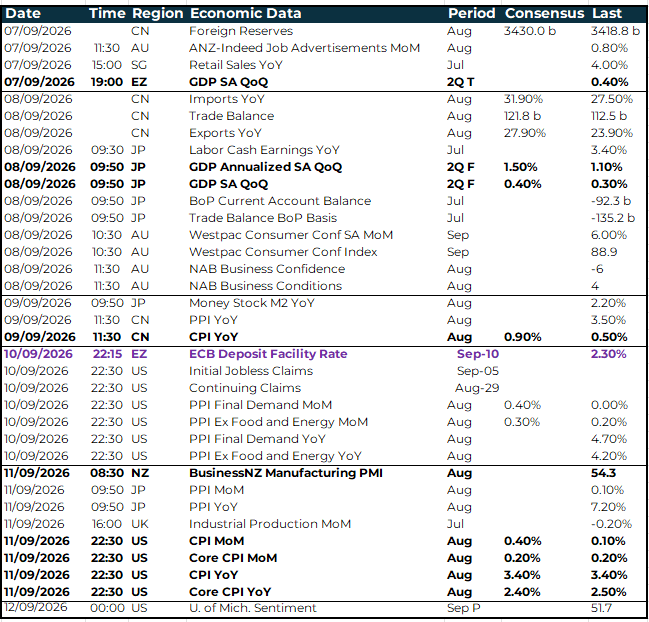This screenshot has height=622, width=649.
Task: Click the '4.70%' last value
Action: coord(609,439)
